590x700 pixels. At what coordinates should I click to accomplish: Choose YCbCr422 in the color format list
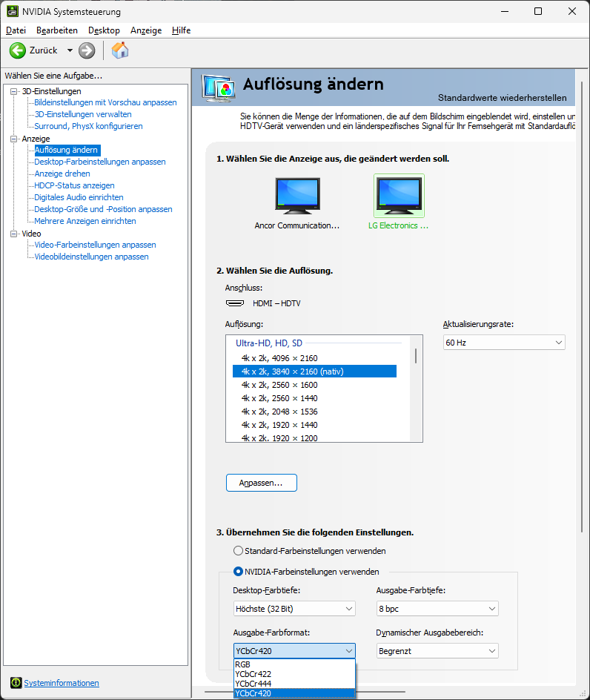coord(294,674)
